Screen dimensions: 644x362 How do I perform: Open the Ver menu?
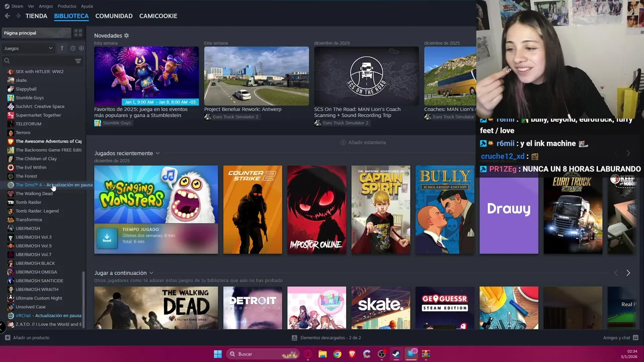pyautogui.click(x=31, y=6)
